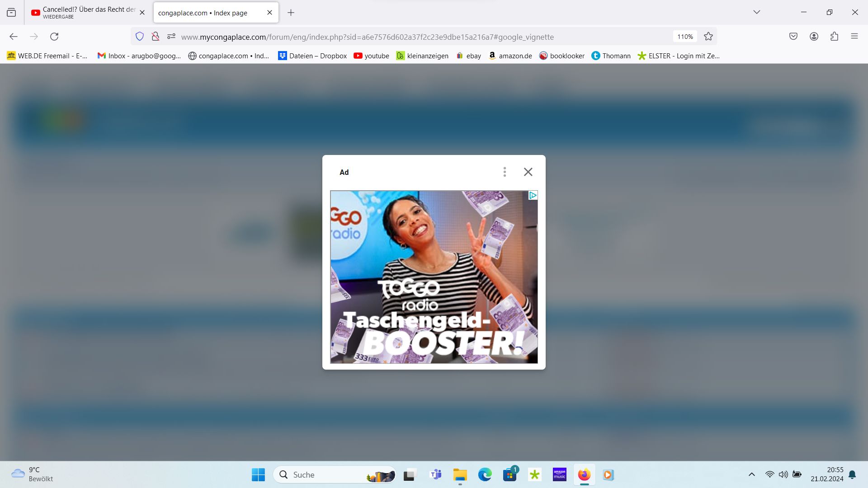This screenshot has height=488, width=868.
Task: Open the ad's three-dot options menu
Action: [505, 172]
